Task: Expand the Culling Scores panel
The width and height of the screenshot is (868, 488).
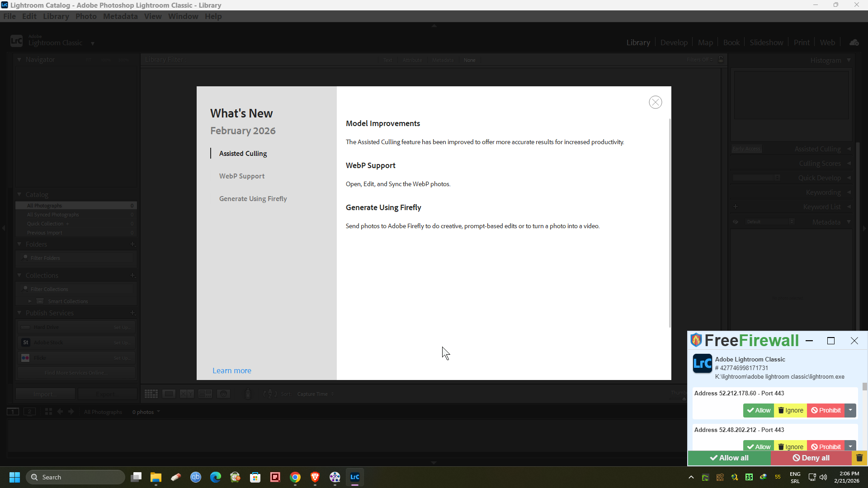Action: pyautogui.click(x=849, y=164)
